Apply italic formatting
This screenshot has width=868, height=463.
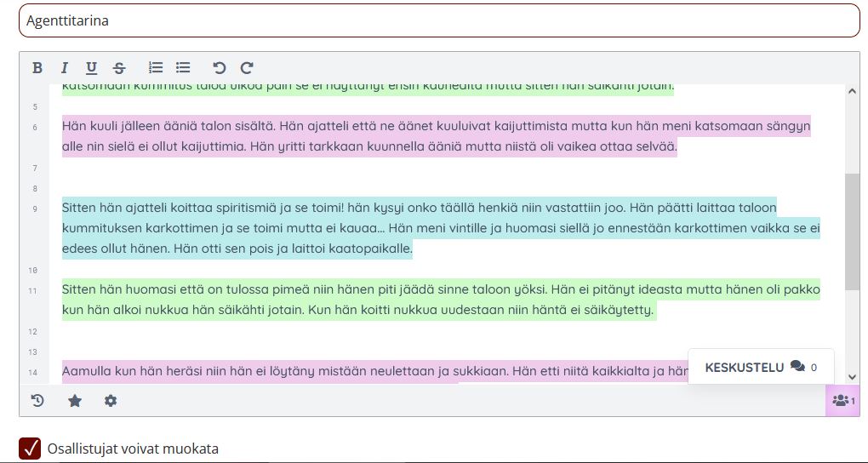(x=64, y=68)
